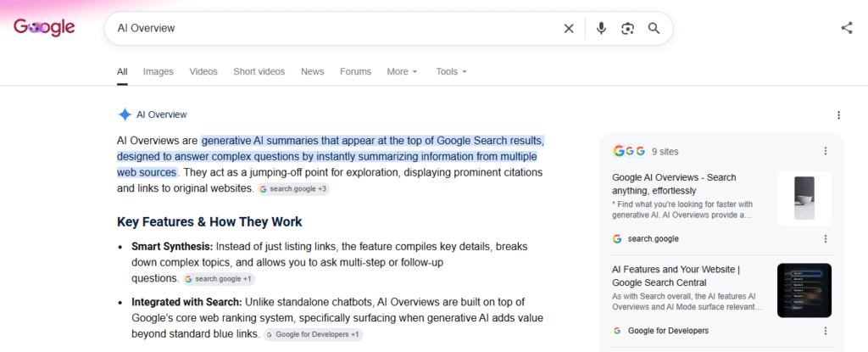Click thumbnail for AI Features and Your Website

tap(804, 290)
